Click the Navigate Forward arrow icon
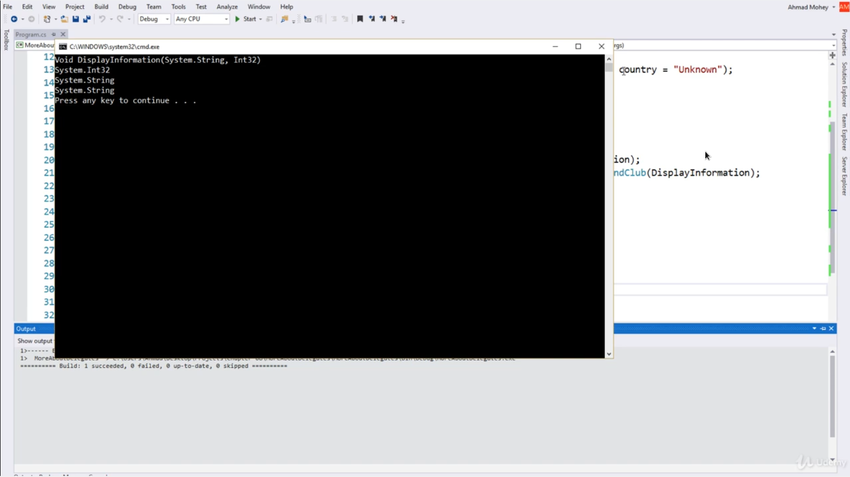 [31, 19]
